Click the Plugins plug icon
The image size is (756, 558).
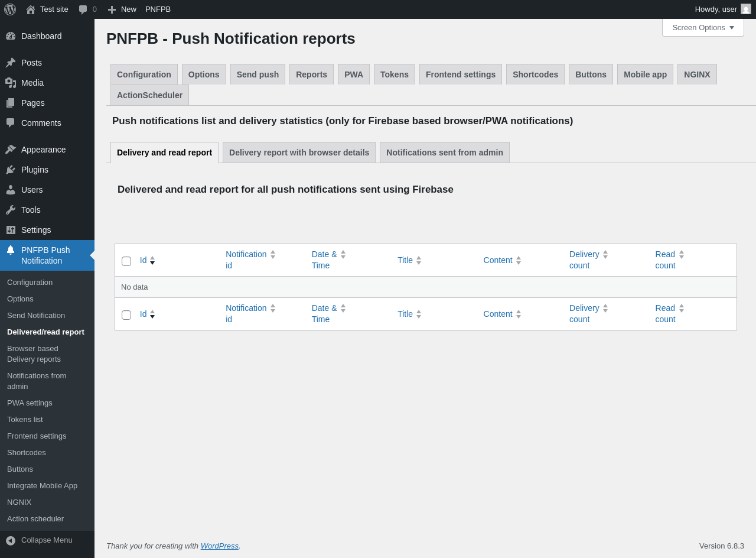coord(11,170)
